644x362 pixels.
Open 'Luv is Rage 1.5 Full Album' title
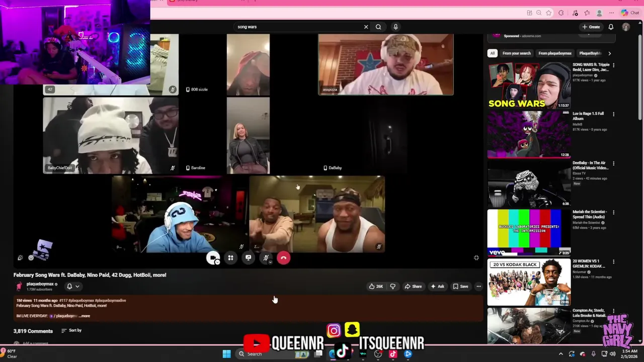pos(588,116)
